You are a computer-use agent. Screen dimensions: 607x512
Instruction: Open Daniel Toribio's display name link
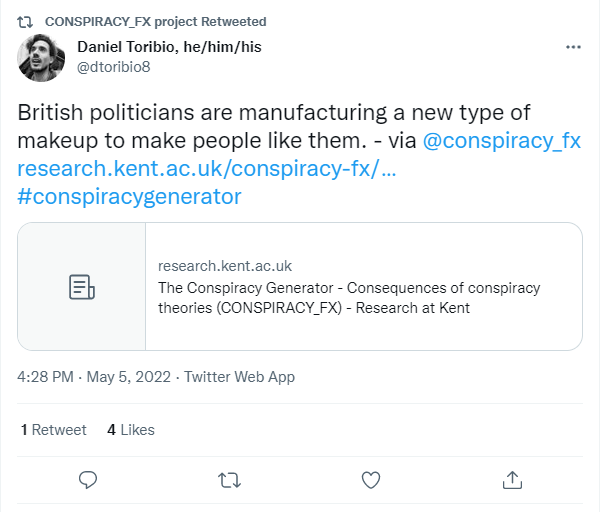pyautogui.click(x=171, y=47)
